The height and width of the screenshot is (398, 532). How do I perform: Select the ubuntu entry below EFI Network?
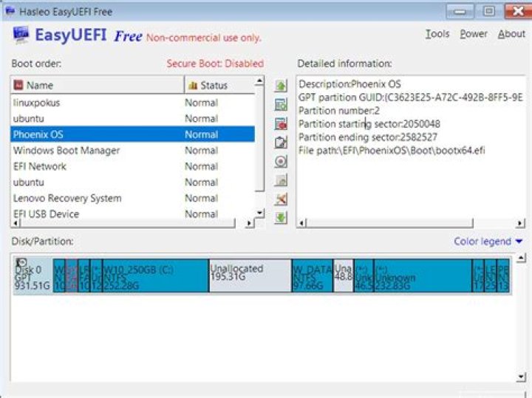coord(133,182)
